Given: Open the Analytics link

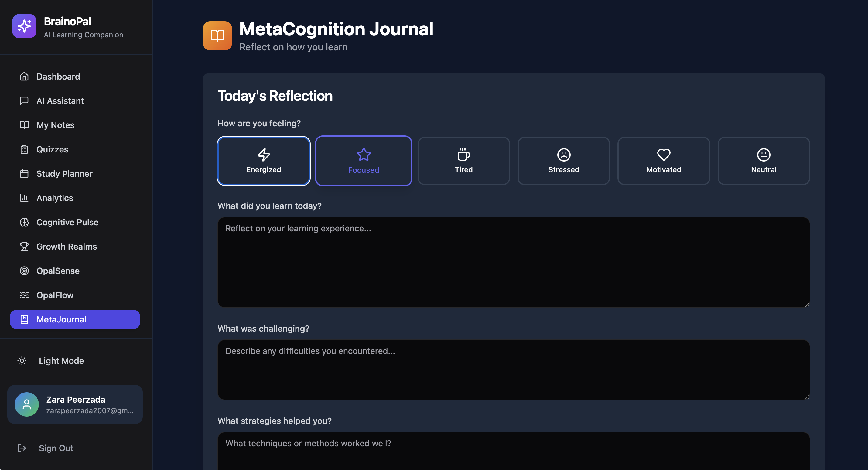Looking at the screenshot, I should coord(55,198).
